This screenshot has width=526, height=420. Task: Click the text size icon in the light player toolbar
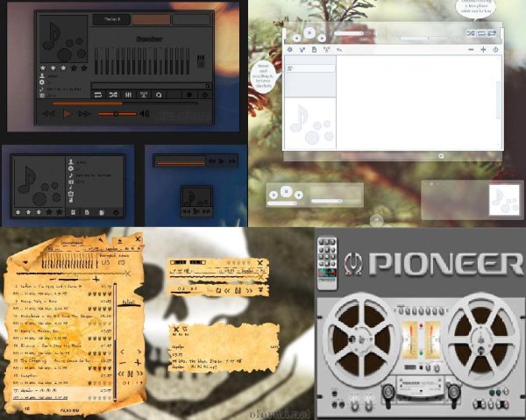[x=339, y=50]
